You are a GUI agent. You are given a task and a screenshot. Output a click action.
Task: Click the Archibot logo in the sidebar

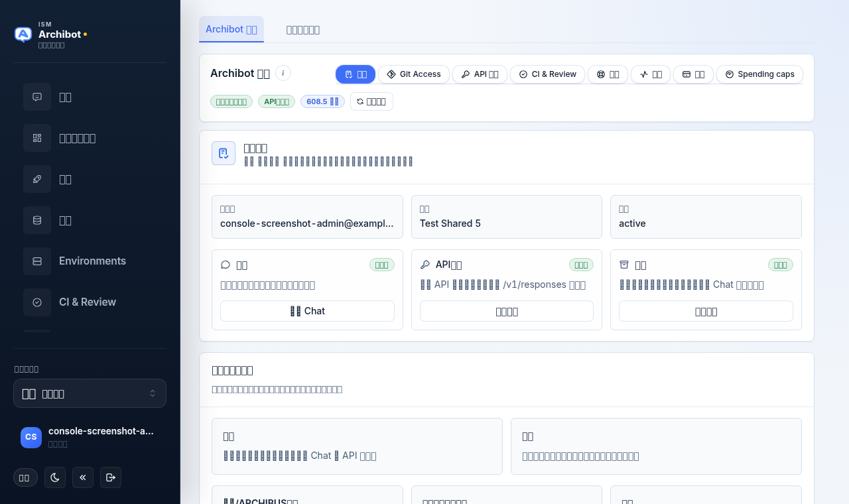click(23, 34)
